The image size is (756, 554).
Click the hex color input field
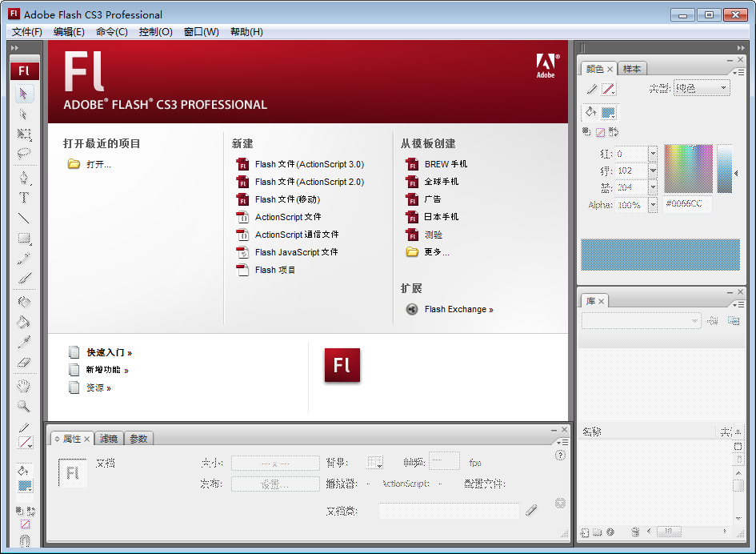(687, 204)
